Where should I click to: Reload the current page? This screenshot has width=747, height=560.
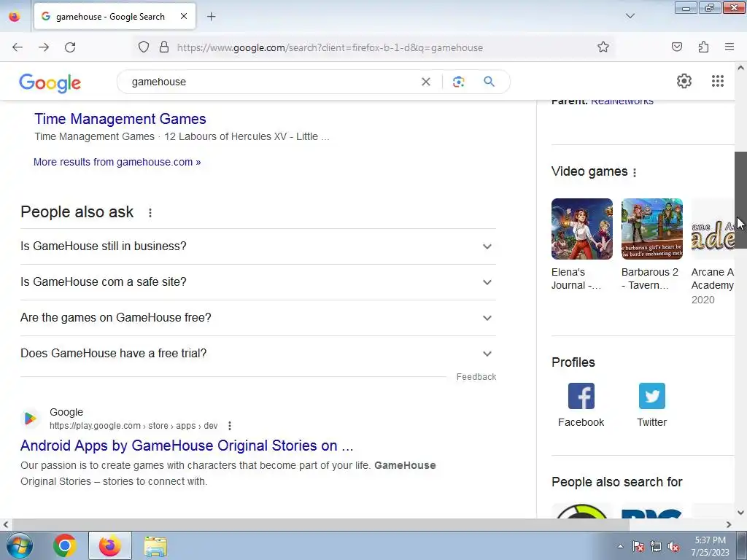point(70,47)
